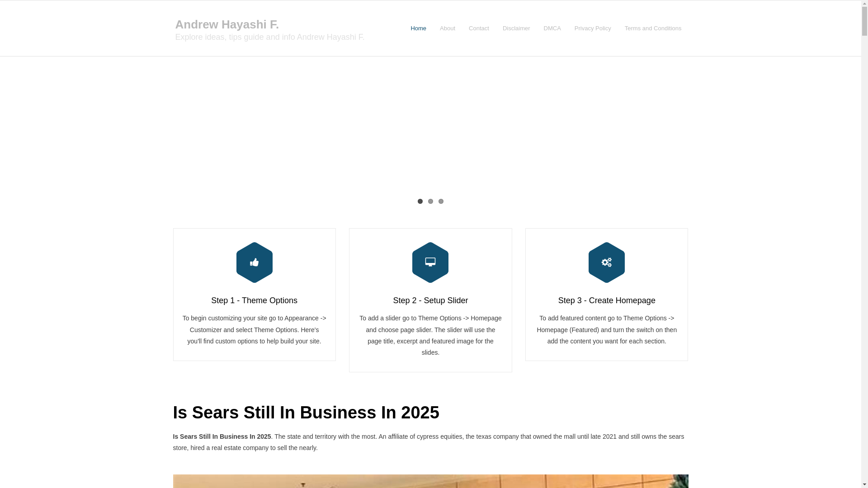Click the gears hexagon icon
868x488 pixels.
606,263
